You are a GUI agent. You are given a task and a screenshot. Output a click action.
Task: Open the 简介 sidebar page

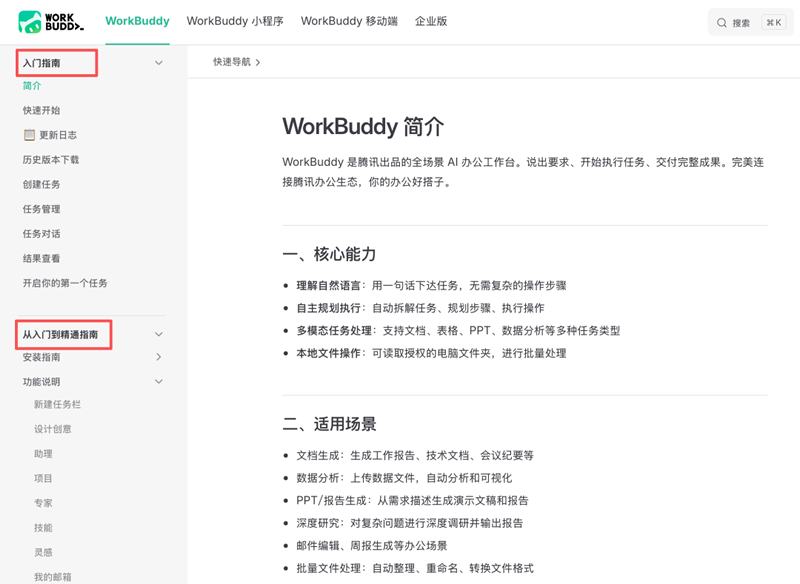[x=32, y=86]
